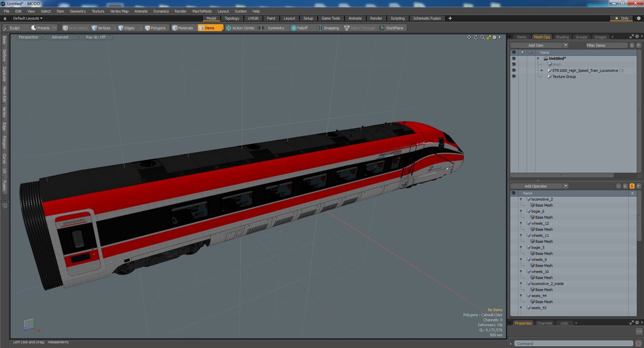Switch to Materials selection mode
This screenshot has height=348, width=644.
coord(183,28)
